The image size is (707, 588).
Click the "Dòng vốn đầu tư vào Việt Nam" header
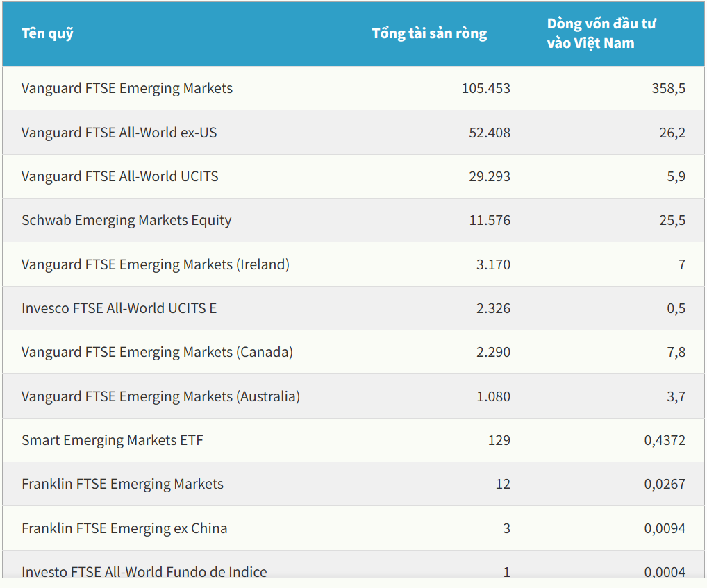click(x=601, y=33)
